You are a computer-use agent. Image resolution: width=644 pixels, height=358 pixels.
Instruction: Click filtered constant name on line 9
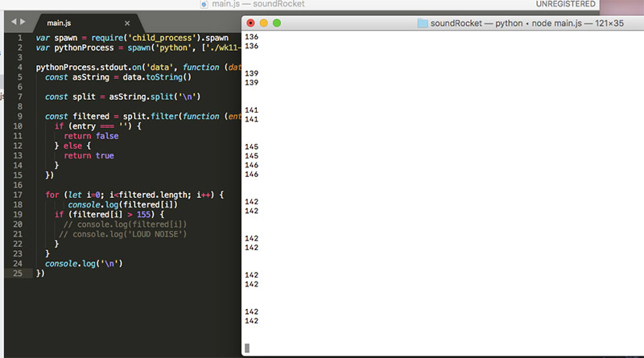click(91, 116)
